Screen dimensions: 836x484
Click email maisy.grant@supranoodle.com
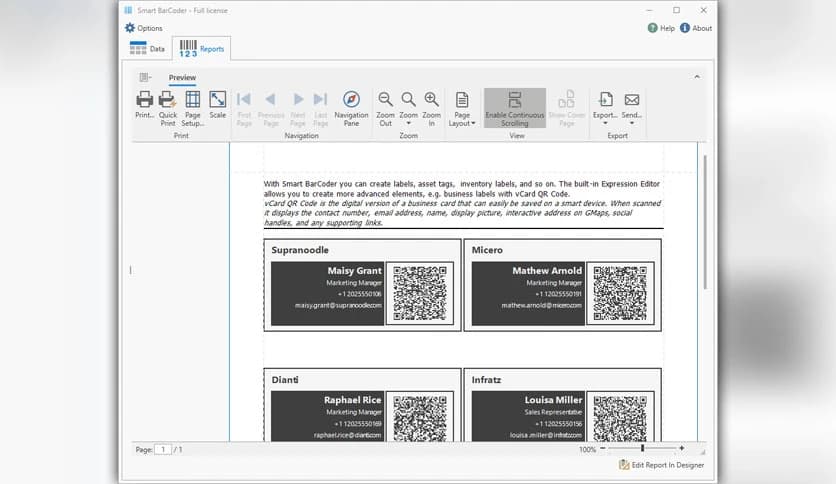point(339,305)
